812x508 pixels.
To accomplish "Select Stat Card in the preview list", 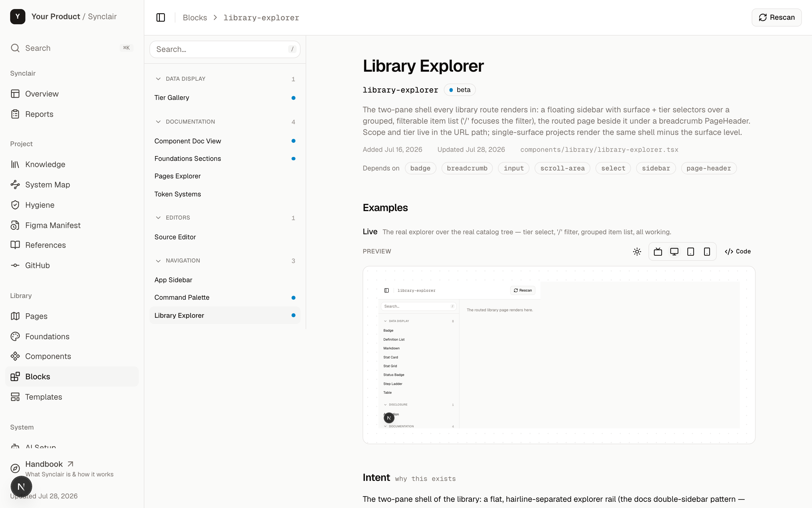I will [x=418, y=358].
